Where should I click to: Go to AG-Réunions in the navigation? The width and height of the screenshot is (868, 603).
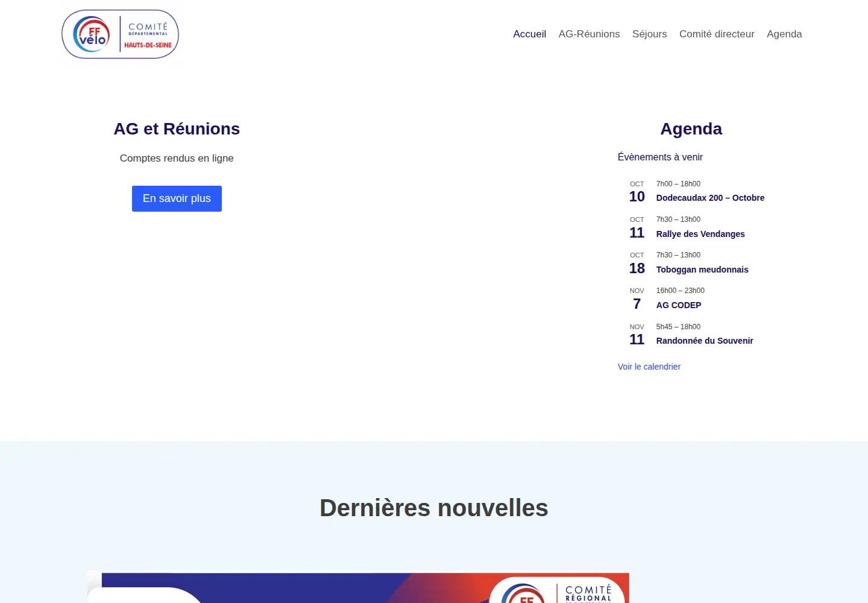pyautogui.click(x=589, y=34)
